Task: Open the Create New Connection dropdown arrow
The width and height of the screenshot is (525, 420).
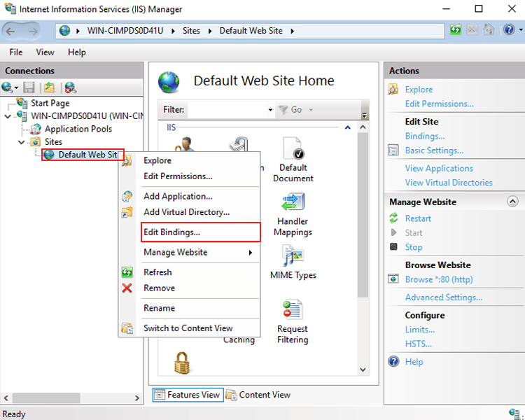Action: pos(16,88)
